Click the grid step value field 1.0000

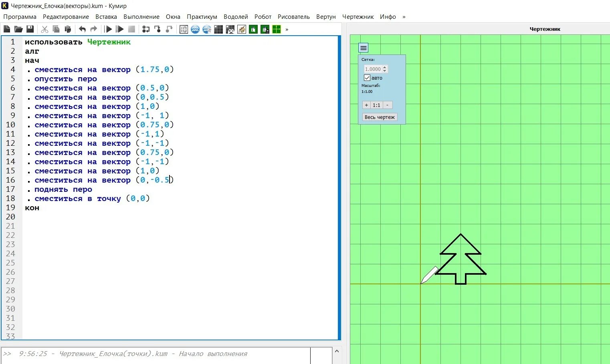click(373, 69)
